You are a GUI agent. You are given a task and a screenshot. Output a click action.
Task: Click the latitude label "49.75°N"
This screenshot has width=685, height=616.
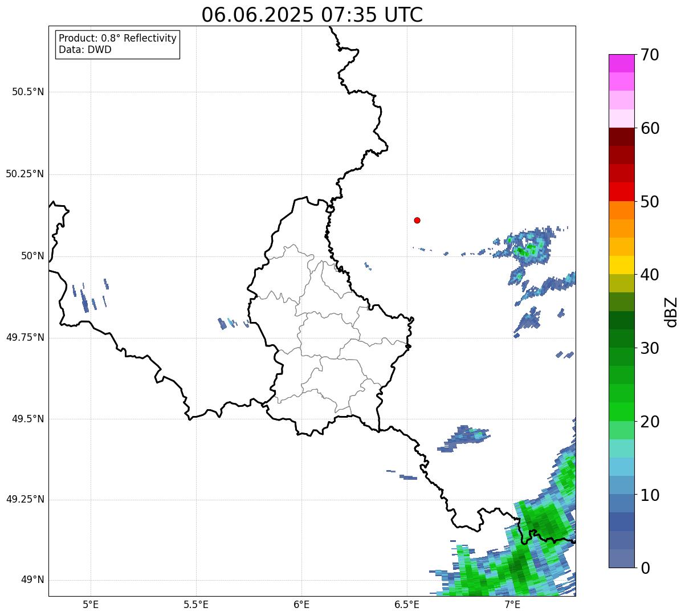[x=25, y=337]
